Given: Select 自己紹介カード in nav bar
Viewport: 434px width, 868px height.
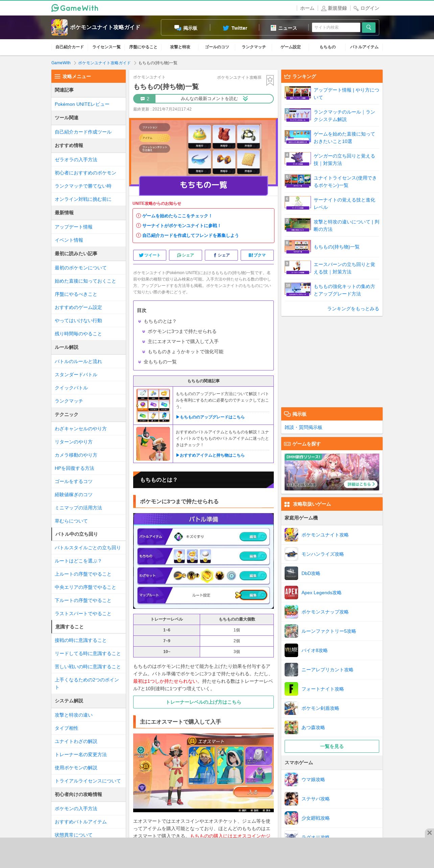Looking at the screenshot, I should click(x=70, y=47).
